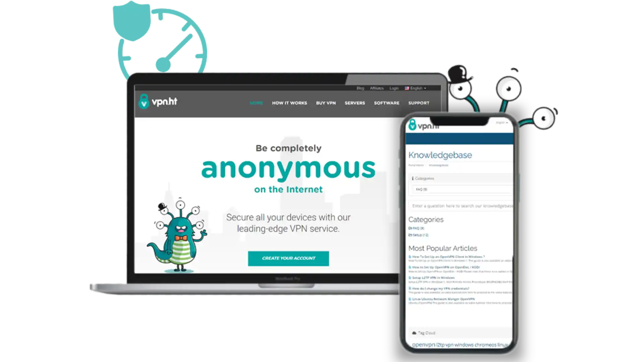Click the Login link in top bar
644x362 pixels.
(394, 88)
